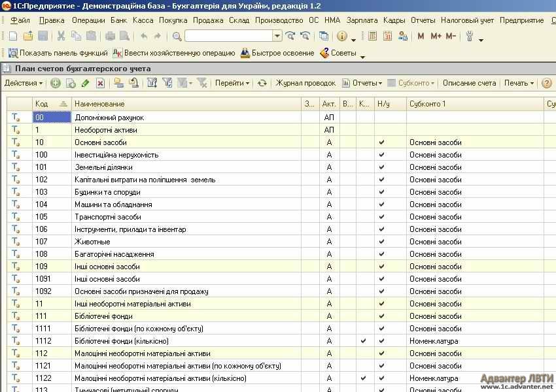Toggle Н/у check in row 10 Основні засоби
The width and height of the screenshot is (556, 392).
(x=381, y=142)
